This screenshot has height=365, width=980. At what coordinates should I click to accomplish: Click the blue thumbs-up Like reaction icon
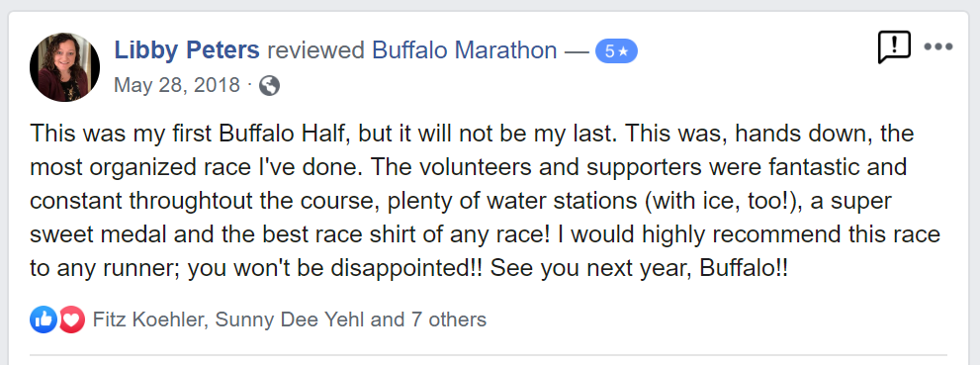(x=44, y=320)
